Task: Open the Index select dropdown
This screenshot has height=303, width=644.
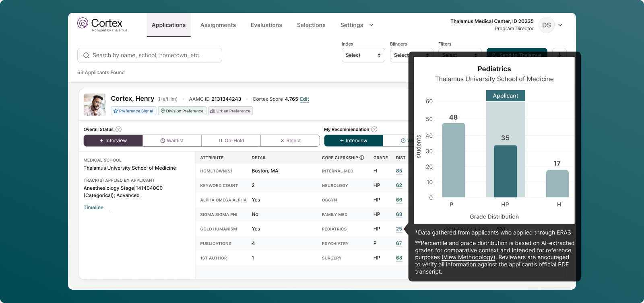Action: [363, 55]
